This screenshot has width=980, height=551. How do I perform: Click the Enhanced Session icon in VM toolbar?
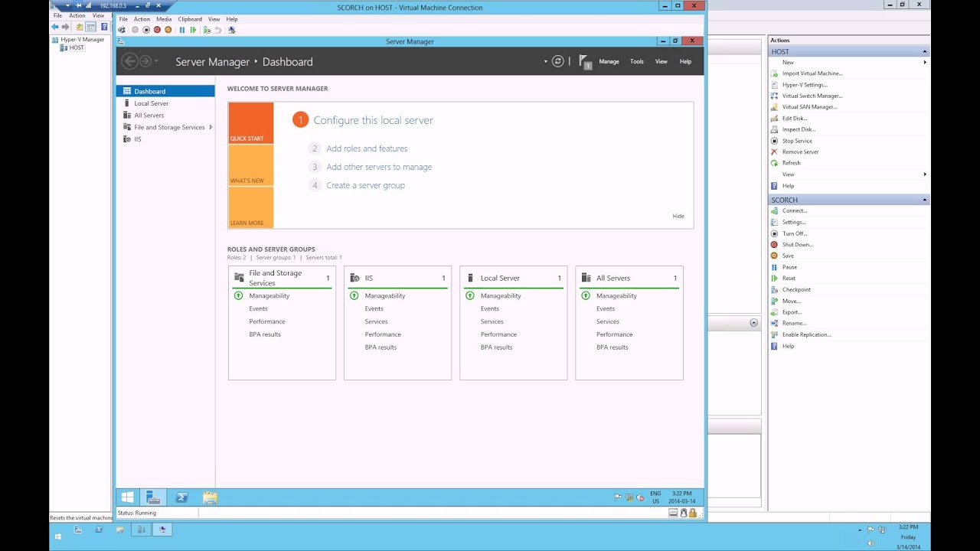[232, 30]
